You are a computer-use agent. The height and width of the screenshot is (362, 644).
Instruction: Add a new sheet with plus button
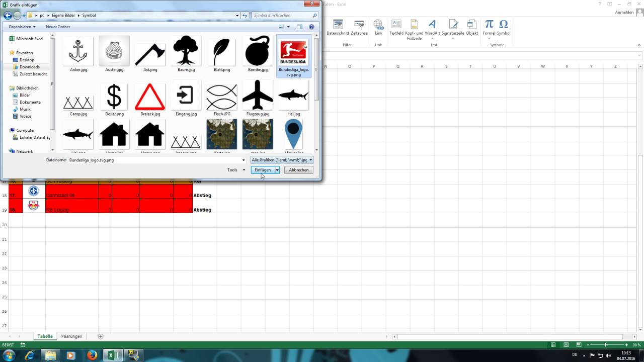coord(101,336)
